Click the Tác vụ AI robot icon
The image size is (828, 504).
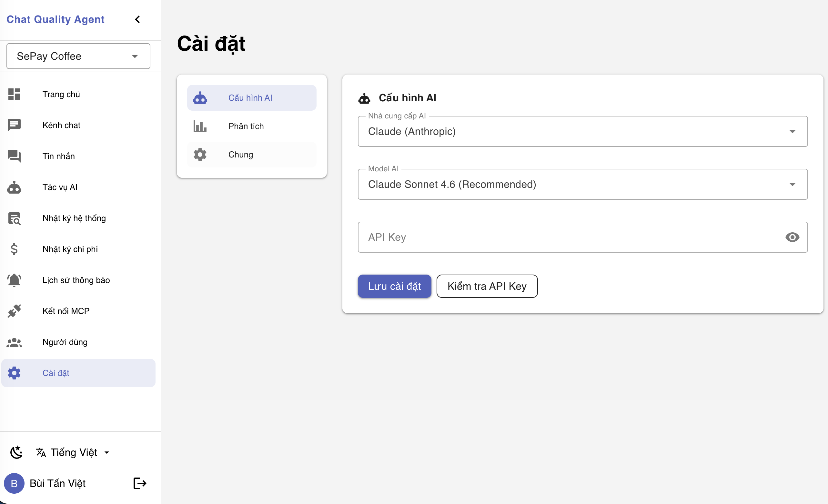point(14,187)
